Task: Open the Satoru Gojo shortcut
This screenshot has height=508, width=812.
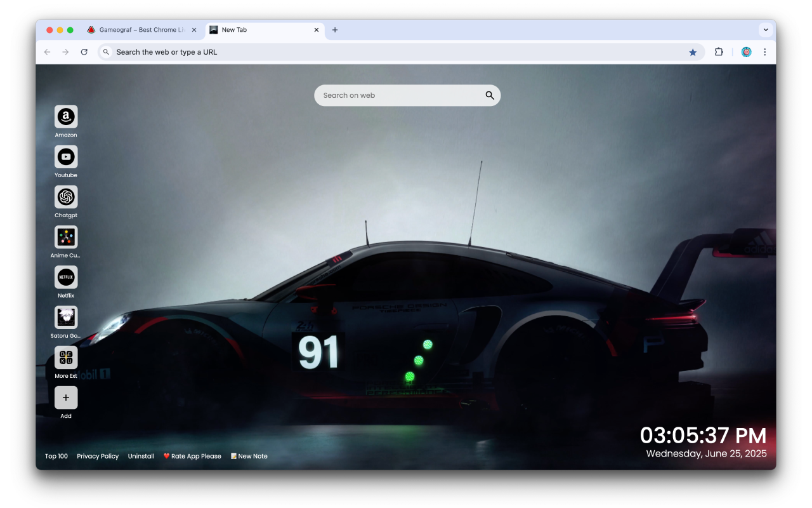Action: click(x=66, y=317)
